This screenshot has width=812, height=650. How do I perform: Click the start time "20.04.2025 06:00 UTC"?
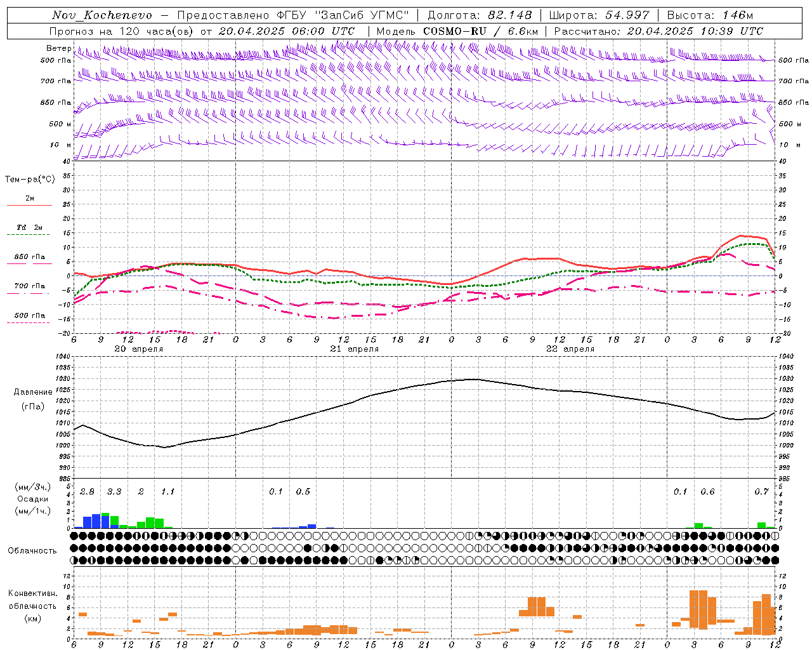[x=286, y=31]
